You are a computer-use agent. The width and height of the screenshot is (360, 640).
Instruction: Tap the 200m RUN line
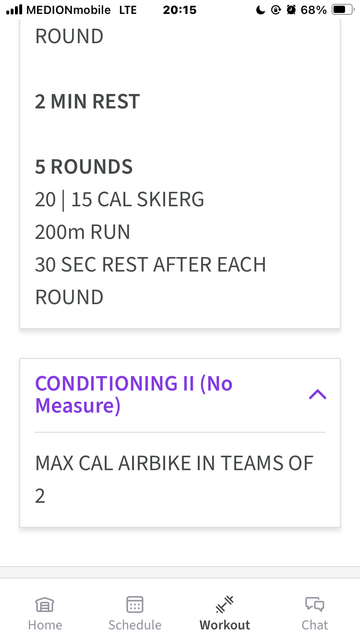tap(82, 232)
